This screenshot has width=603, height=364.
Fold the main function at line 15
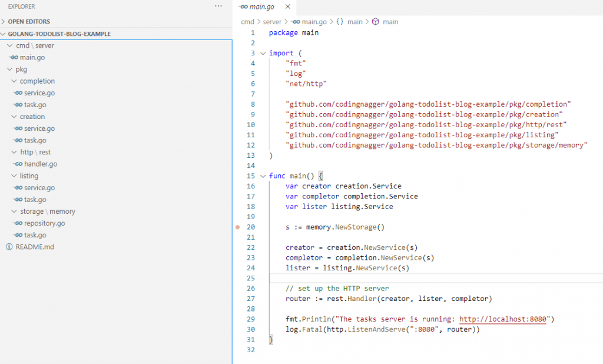pos(263,176)
